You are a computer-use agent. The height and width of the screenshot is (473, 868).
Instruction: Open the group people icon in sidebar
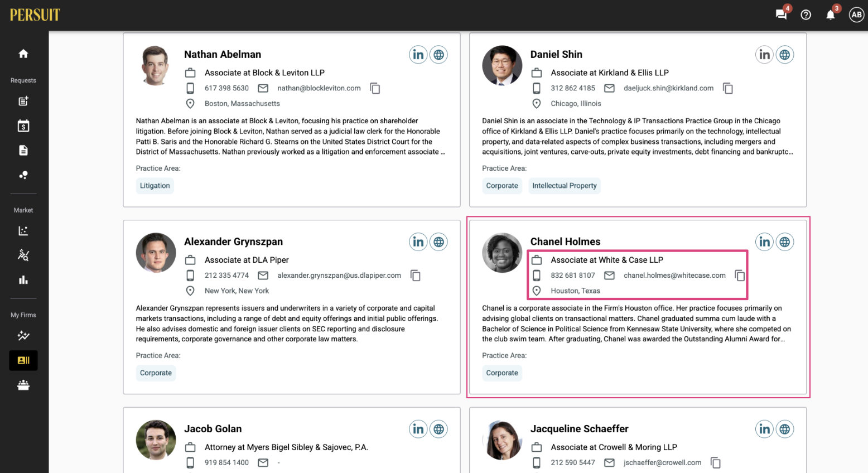23,385
